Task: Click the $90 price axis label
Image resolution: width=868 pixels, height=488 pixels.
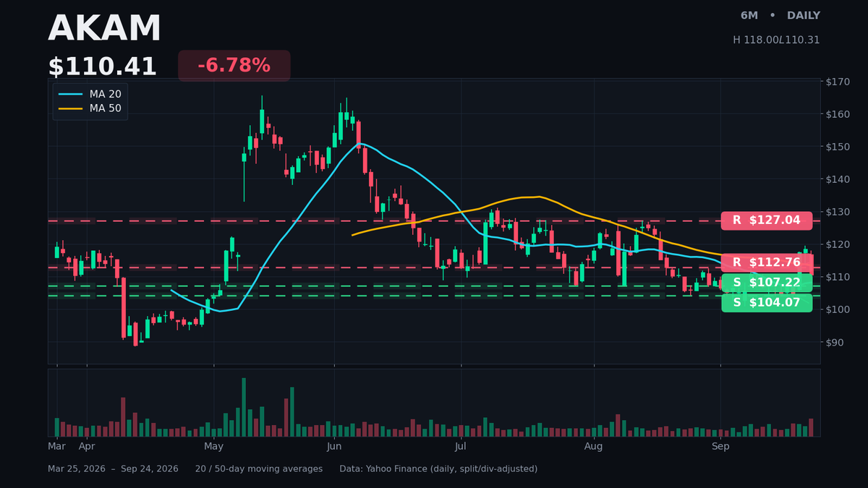Action: pos(835,342)
